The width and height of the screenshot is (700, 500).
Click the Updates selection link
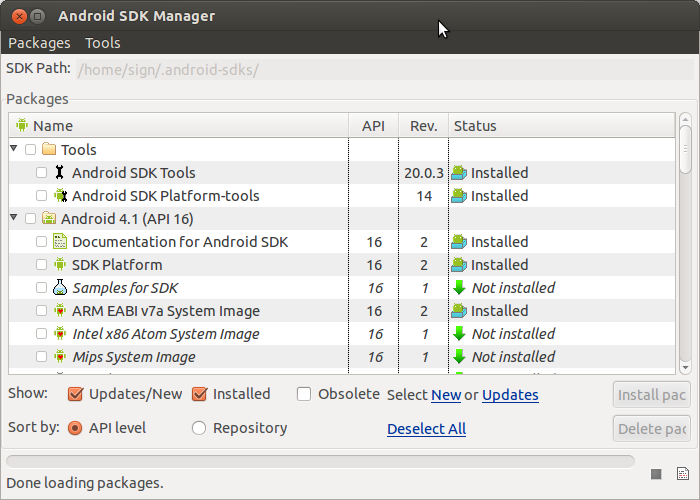coord(510,395)
